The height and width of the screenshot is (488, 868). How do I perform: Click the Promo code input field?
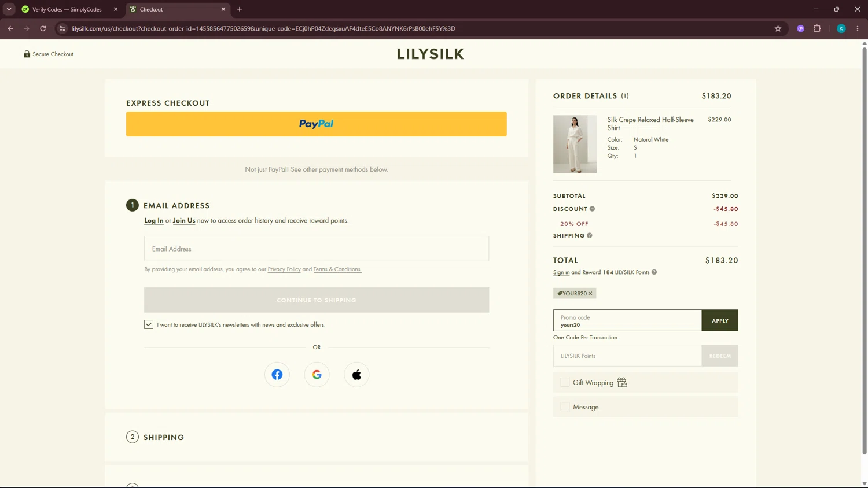coord(627,320)
